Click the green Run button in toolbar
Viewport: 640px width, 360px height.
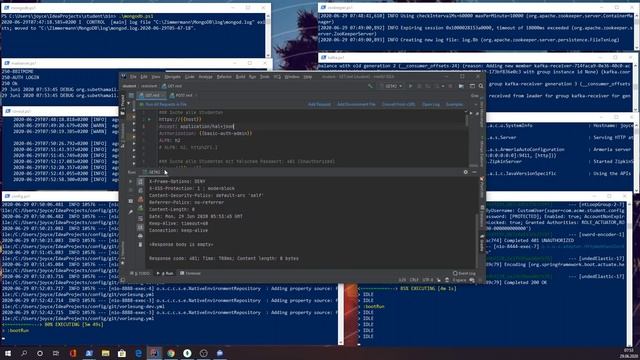[410, 86]
